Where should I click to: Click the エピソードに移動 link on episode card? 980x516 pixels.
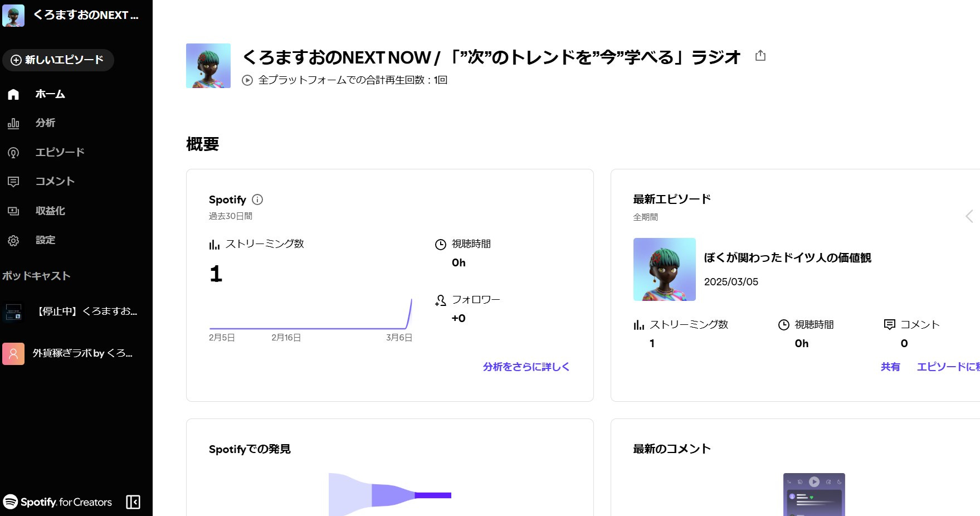(948, 367)
